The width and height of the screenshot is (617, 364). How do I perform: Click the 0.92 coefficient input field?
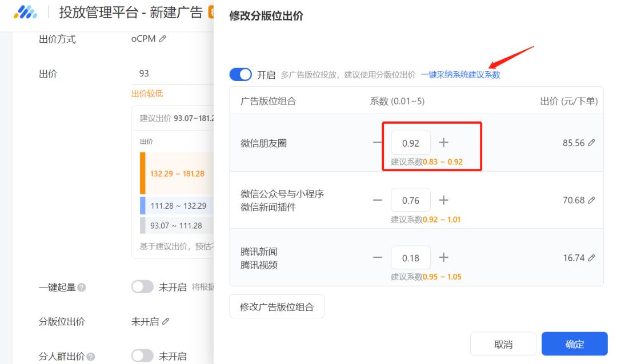[411, 143]
